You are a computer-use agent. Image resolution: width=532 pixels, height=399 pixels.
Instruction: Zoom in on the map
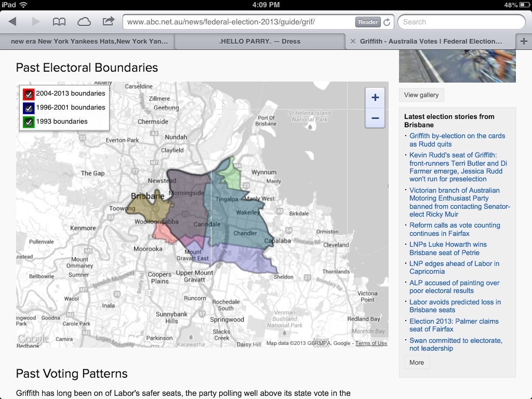(375, 98)
